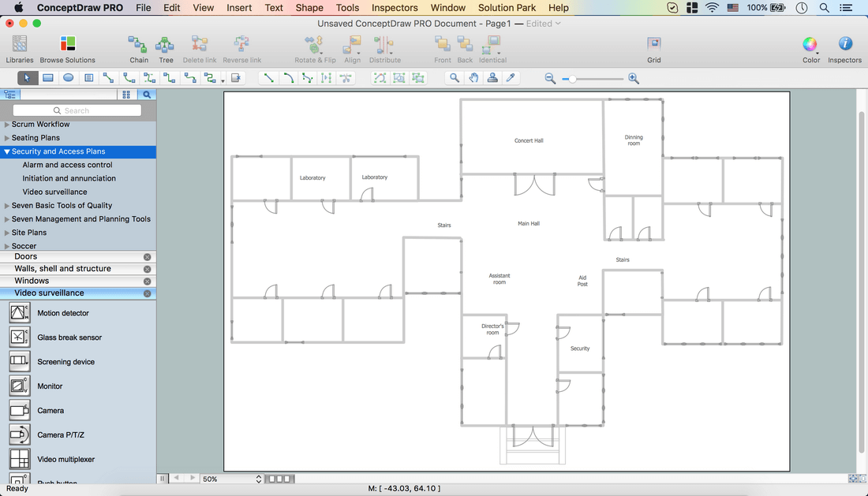868x496 pixels.
Task: Bring object to Front
Action: pos(443,49)
